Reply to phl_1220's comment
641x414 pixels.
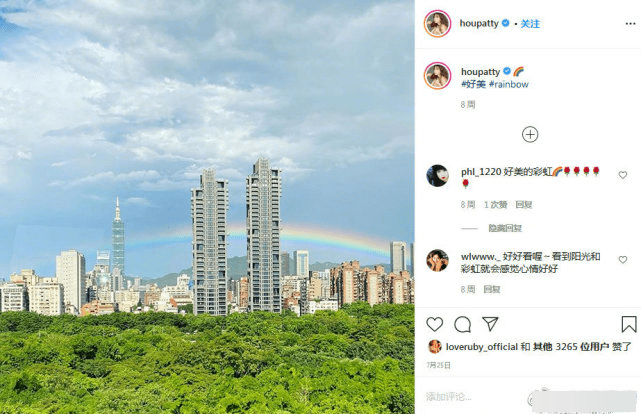(x=524, y=205)
